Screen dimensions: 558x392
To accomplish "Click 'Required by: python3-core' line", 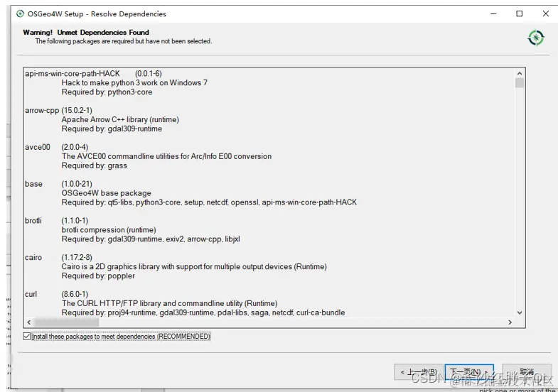I will pyautogui.click(x=107, y=92).
